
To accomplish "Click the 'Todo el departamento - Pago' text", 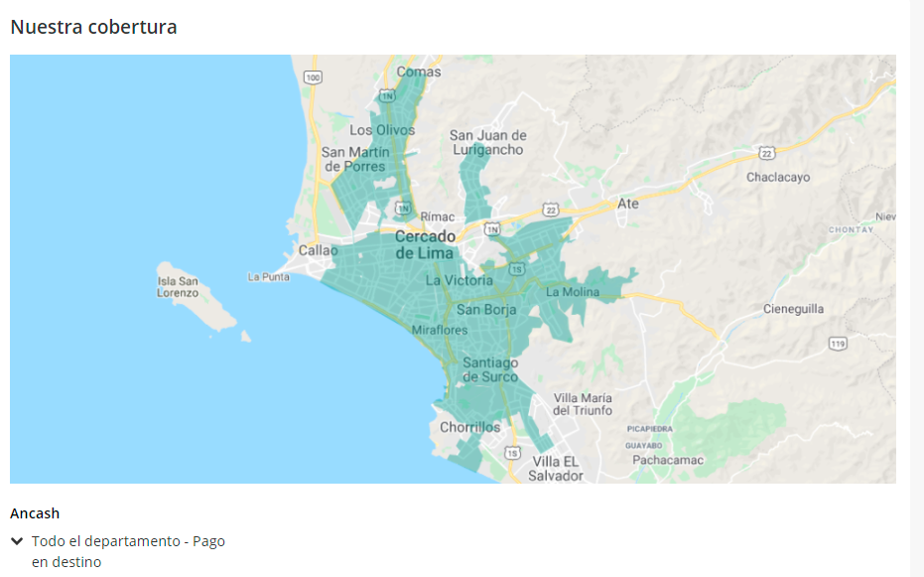I will coord(128,541).
